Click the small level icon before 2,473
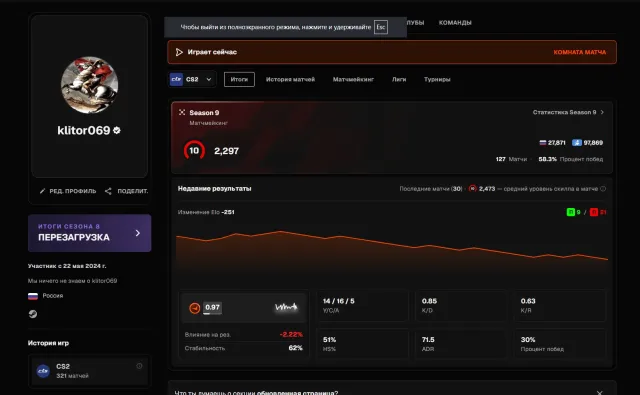The image size is (640, 395). [473, 189]
